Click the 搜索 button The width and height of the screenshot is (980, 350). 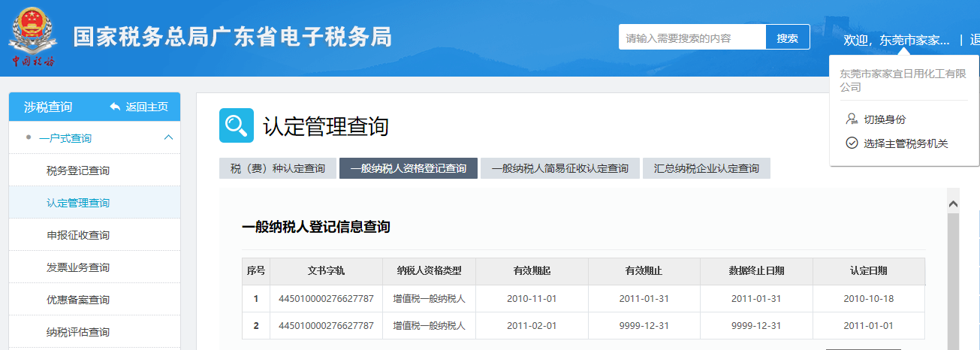(x=787, y=38)
